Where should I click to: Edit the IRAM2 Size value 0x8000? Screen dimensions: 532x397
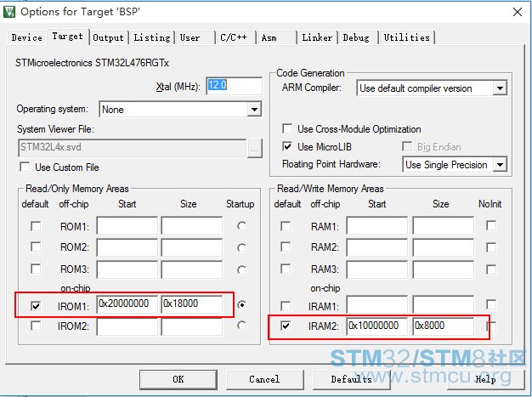pyautogui.click(x=443, y=326)
